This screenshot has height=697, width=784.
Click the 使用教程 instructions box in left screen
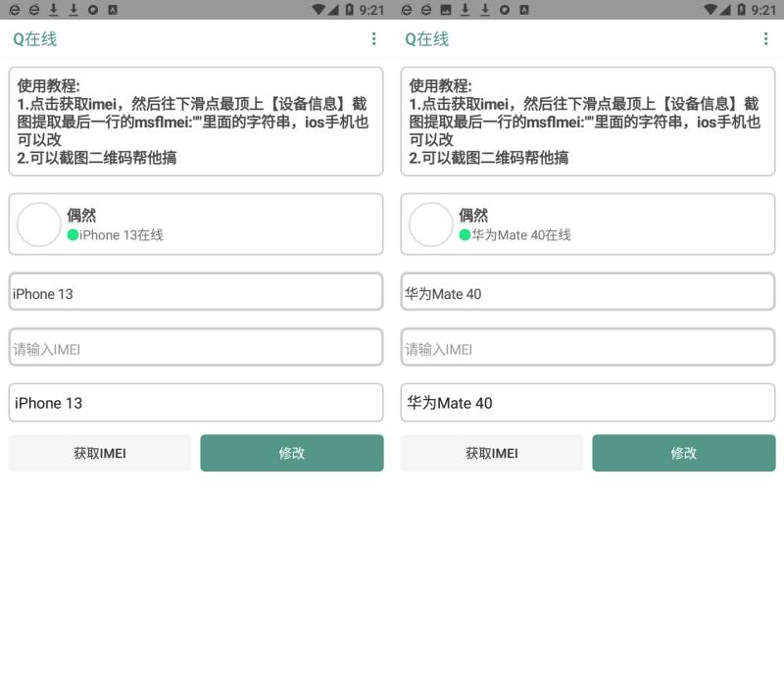[x=196, y=122]
